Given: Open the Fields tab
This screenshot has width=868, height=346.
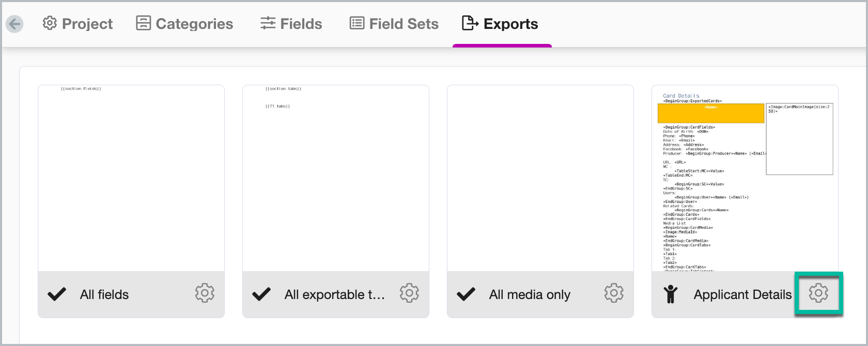Looking at the screenshot, I should [291, 24].
